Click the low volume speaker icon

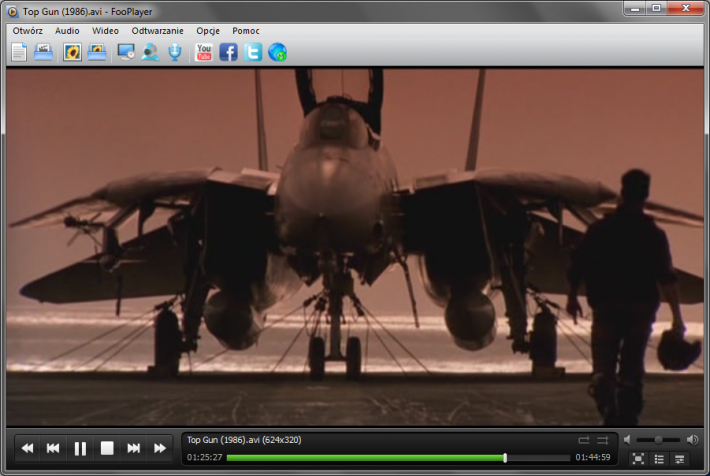[x=627, y=440]
